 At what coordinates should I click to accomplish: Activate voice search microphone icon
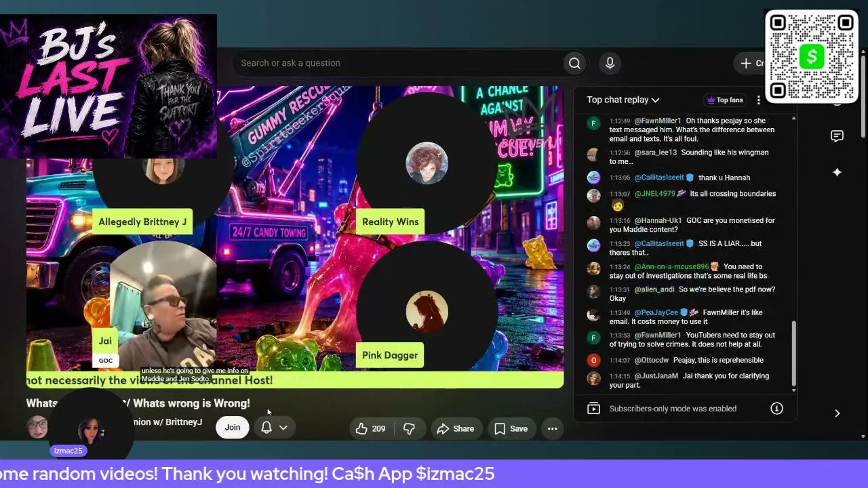(610, 63)
